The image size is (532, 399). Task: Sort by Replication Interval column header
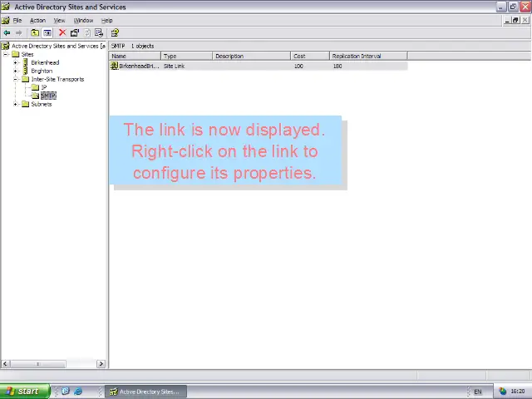pos(368,56)
